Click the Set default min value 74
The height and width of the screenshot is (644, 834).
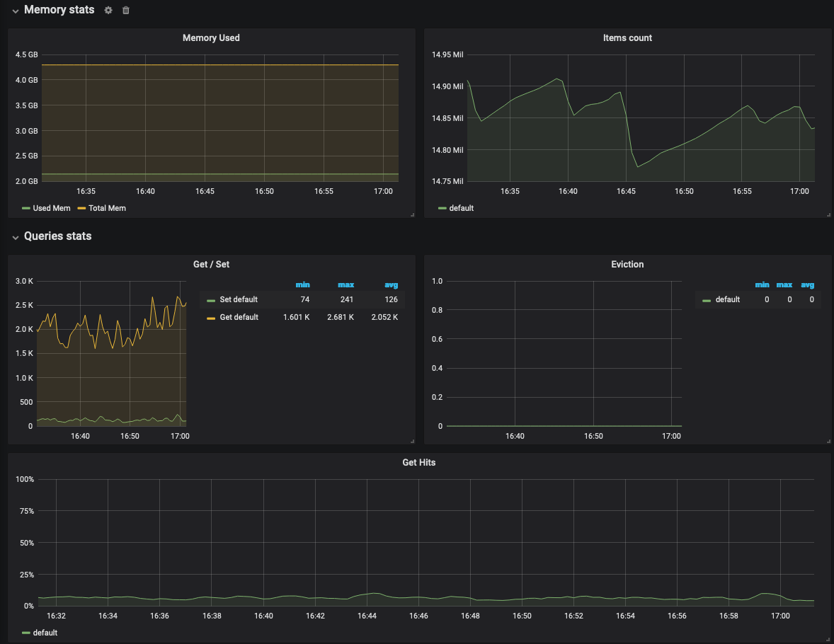[304, 299]
